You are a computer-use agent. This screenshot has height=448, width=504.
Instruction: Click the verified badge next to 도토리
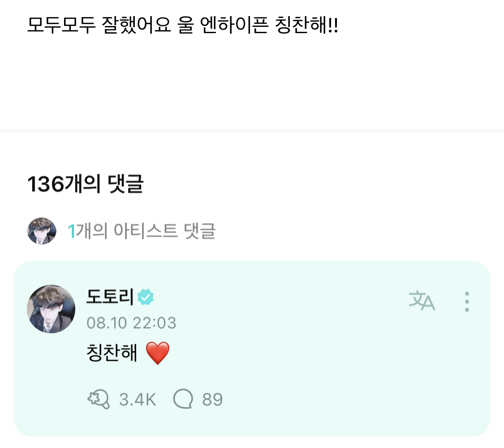point(146,297)
